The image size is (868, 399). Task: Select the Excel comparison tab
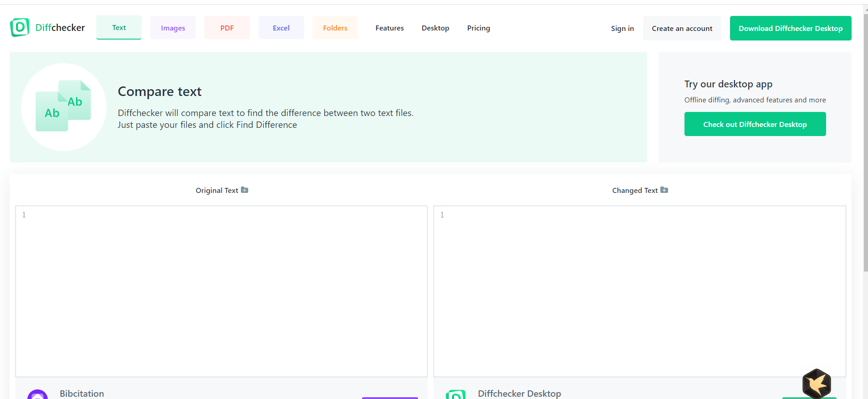click(x=281, y=28)
